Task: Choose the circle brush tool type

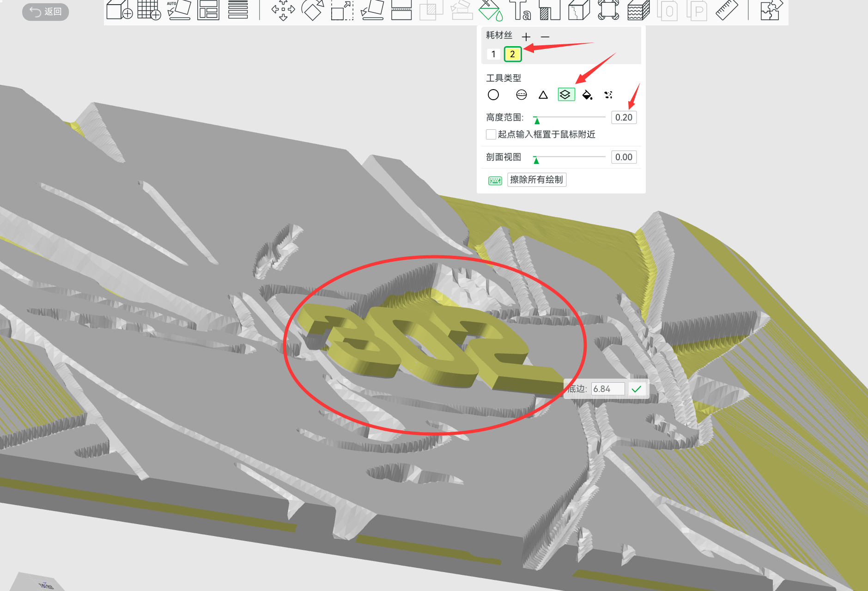Action: click(493, 95)
